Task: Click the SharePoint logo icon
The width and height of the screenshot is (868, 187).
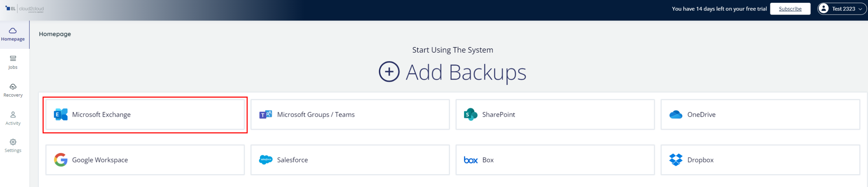Action: click(x=470, y=114)
